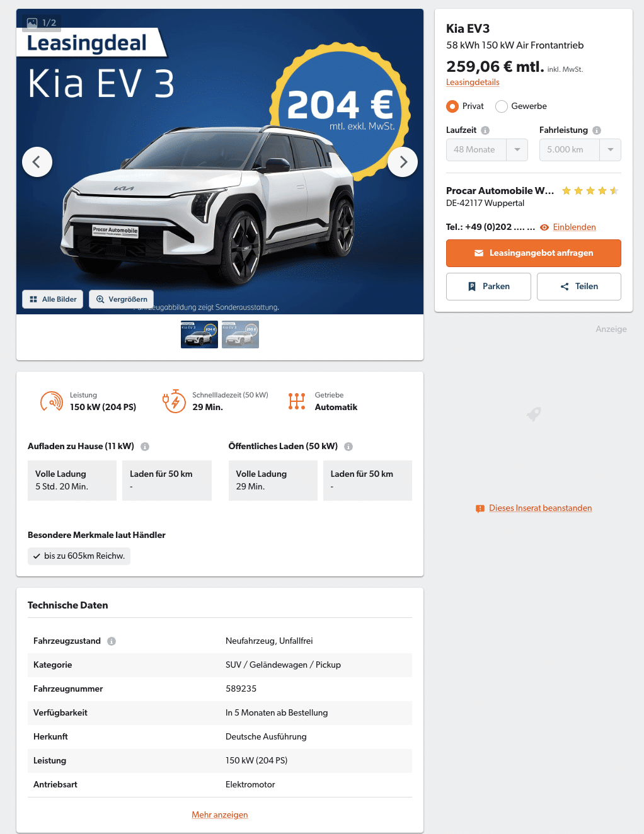Open the Fahrleistung 5.000 km dropdown
Viewport: 644px width, 834px height.
point(580,150)
